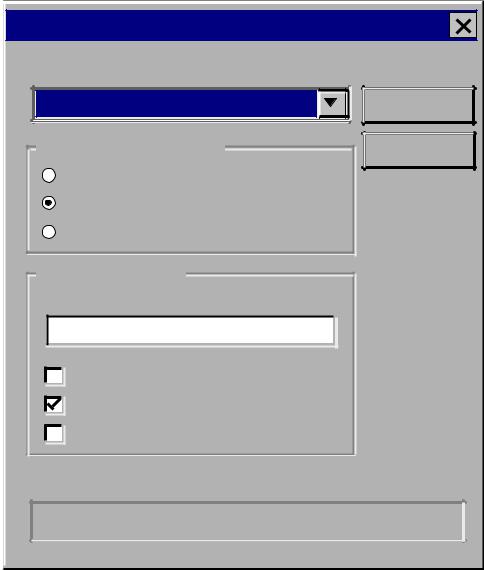Enable the bottom unchecked checkbox
The width and height of the screenshot is (484, 570).
click(x=54, y=433)
